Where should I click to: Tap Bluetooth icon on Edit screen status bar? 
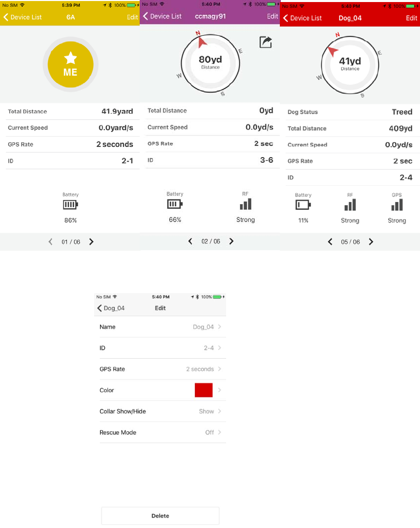pos(197,297)
